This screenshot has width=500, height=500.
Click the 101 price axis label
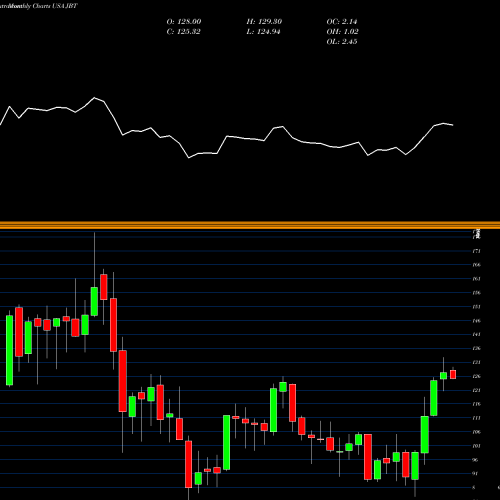(x=476, y=446)
